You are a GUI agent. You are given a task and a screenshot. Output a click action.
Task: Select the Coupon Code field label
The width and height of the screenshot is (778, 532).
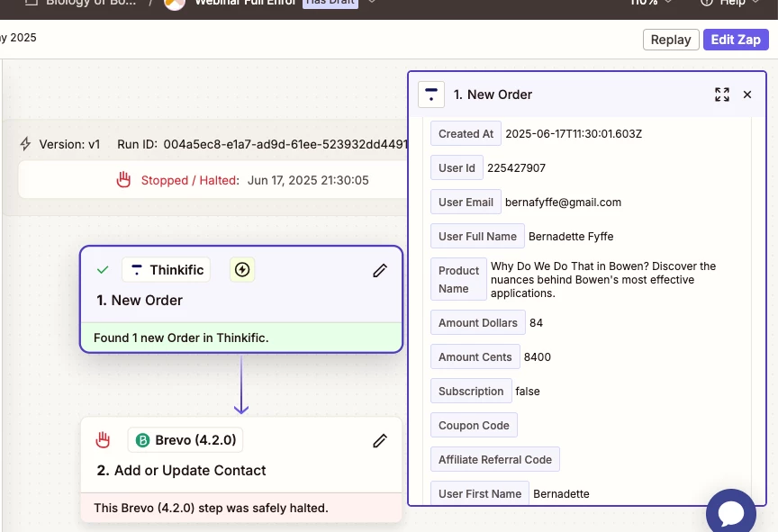tap(474, 426)
